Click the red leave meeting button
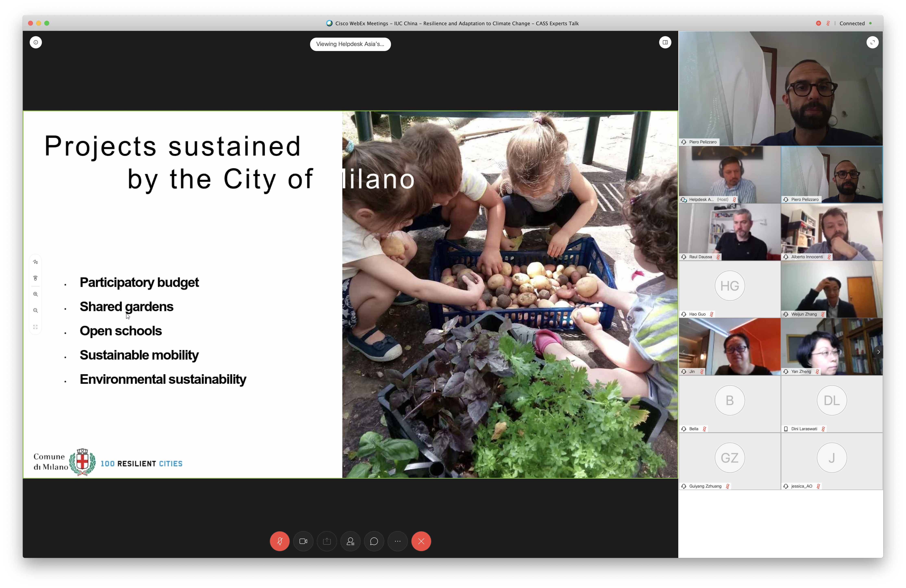This screenshot has width=906, height=588. click(421, 541)
